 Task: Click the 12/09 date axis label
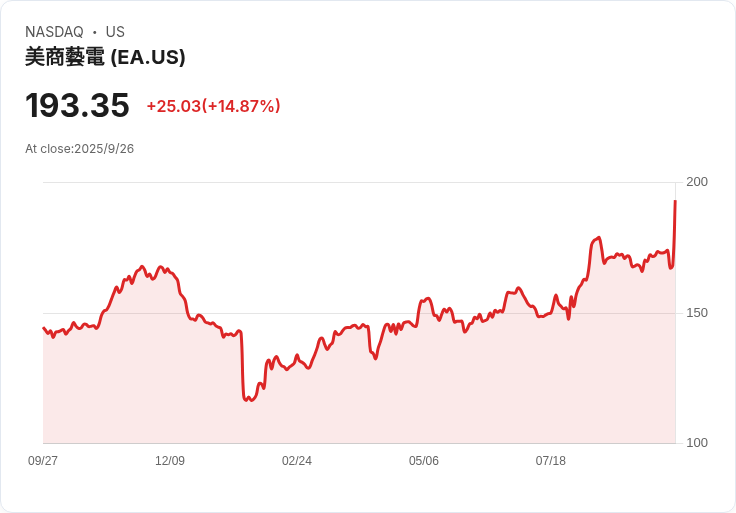(x=170, y=461)
